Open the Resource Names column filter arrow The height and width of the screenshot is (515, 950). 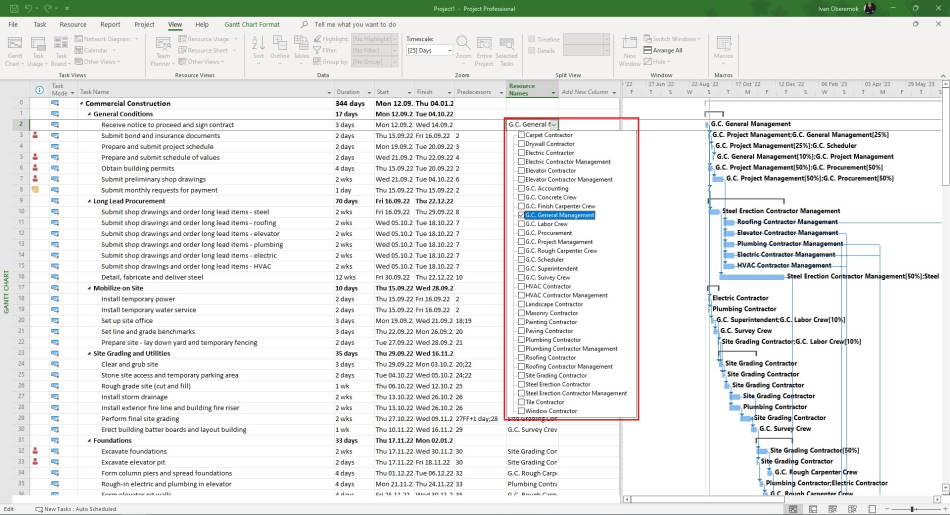point(553,93)
